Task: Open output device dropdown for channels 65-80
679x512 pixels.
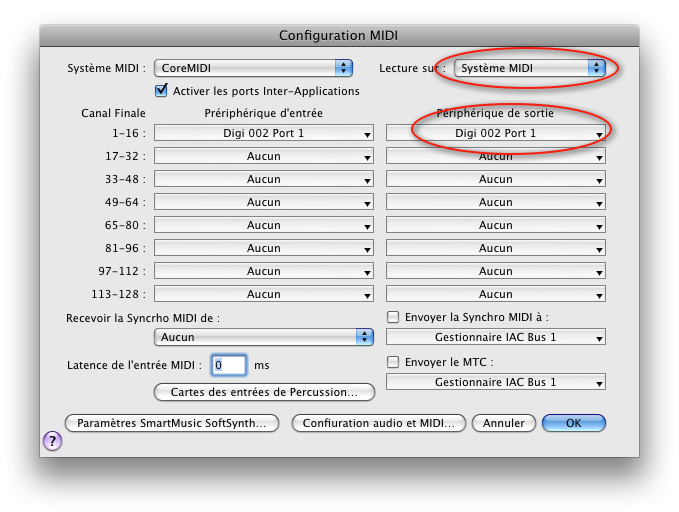Action: coord(496,225)
